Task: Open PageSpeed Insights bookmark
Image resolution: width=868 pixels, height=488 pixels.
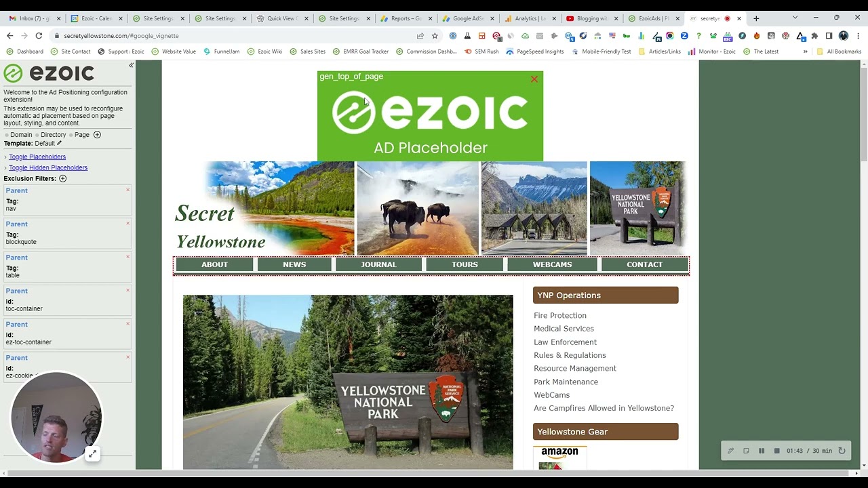Action: [x=535, y=52]
